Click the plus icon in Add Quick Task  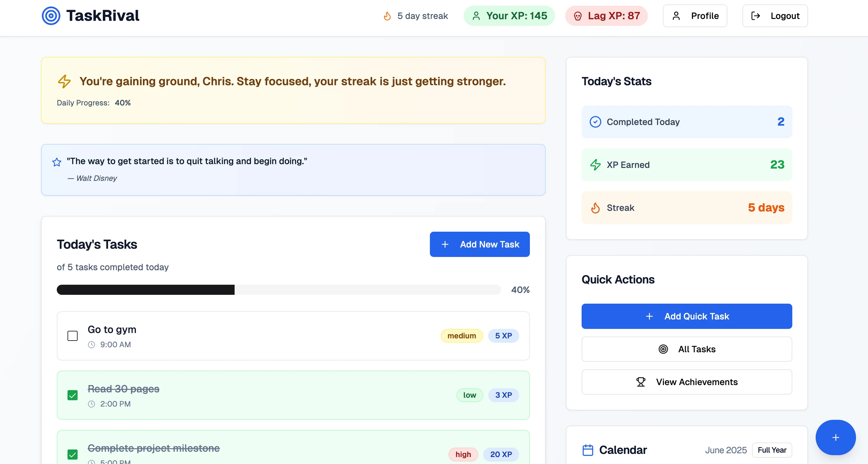649,316
